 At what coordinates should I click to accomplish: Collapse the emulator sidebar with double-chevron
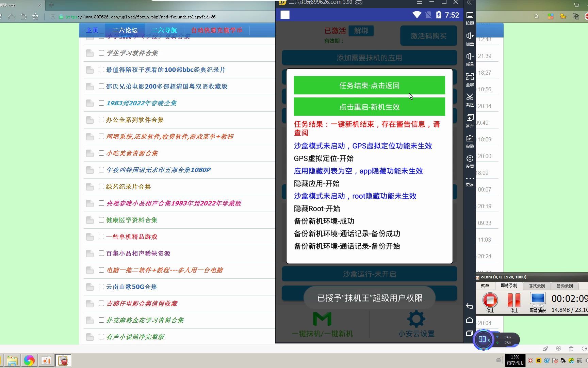(470, 2)
